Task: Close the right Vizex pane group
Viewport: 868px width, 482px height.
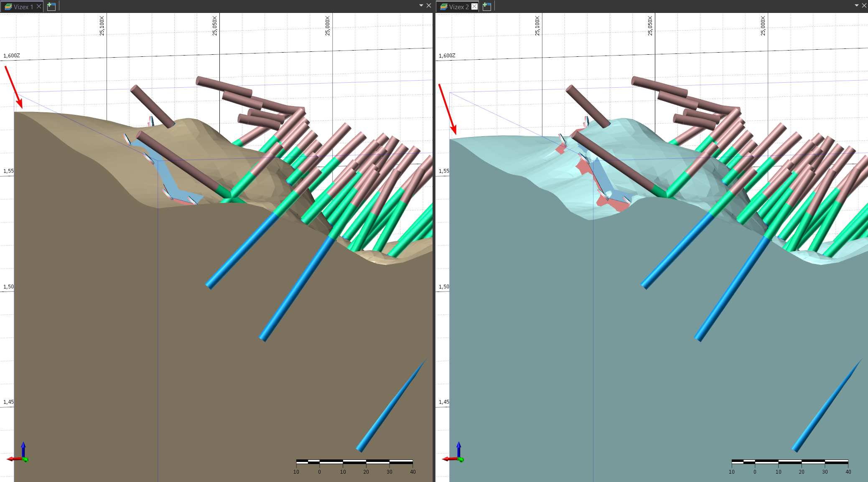Action: 864,5
